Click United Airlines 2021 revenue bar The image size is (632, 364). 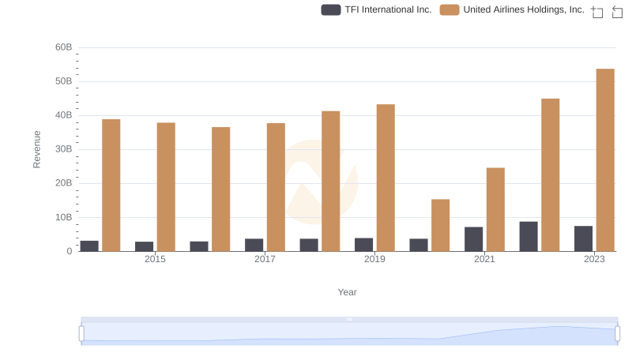[496, 209]
